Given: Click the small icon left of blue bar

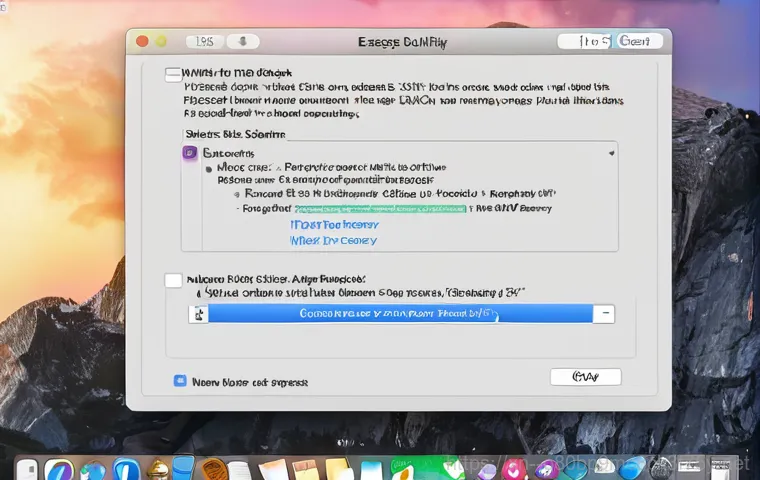Looking at the screenshot, I should pos(199,313).
